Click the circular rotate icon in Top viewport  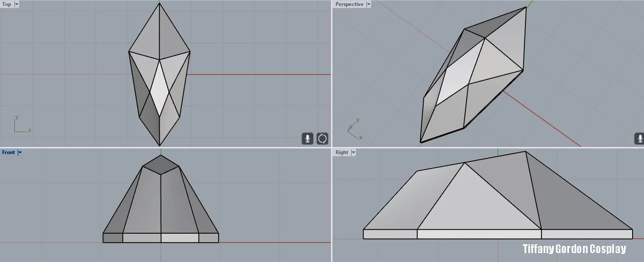pyautogui.click(x=322, y=138)
